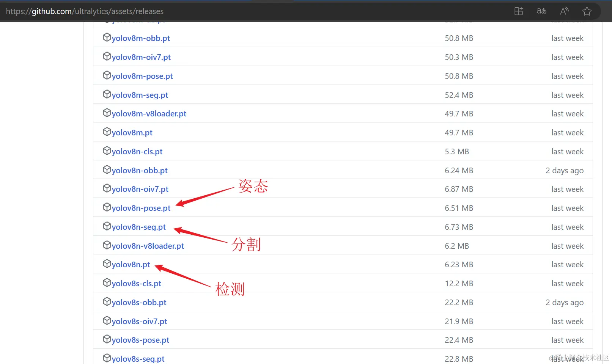
Task: Click package icon beside yolov8n-oiv7.pt
Action: (x=107, y=188)
